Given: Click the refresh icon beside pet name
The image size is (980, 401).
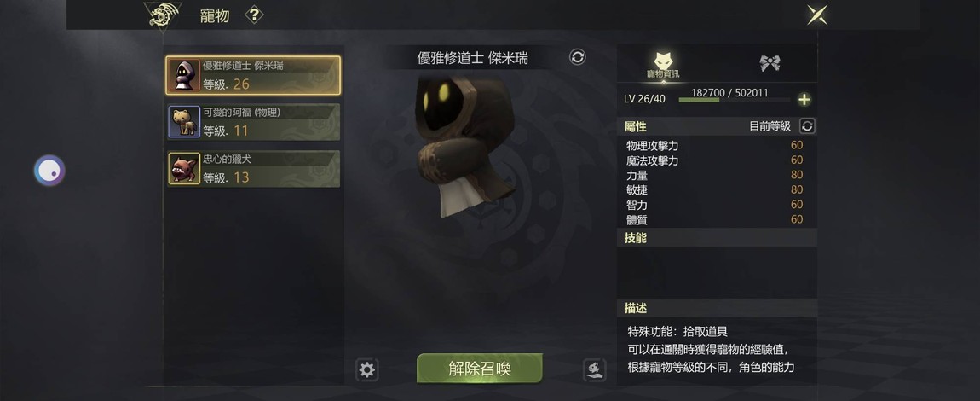Looking at the screenshot, I should click(x=578, y=57).
